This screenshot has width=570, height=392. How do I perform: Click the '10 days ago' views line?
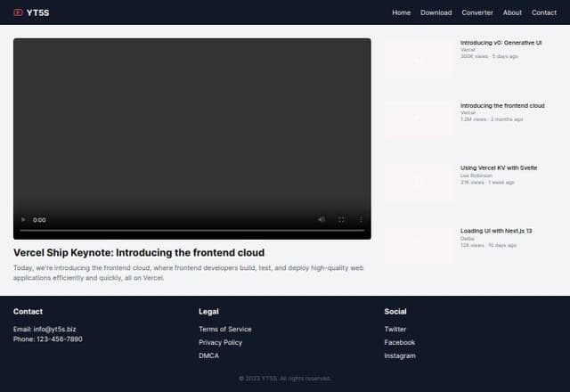click(x=488, y=245)
